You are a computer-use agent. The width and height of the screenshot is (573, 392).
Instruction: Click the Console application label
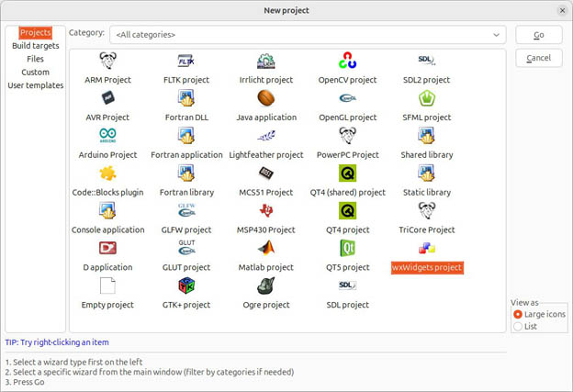[x=107, y=230]
